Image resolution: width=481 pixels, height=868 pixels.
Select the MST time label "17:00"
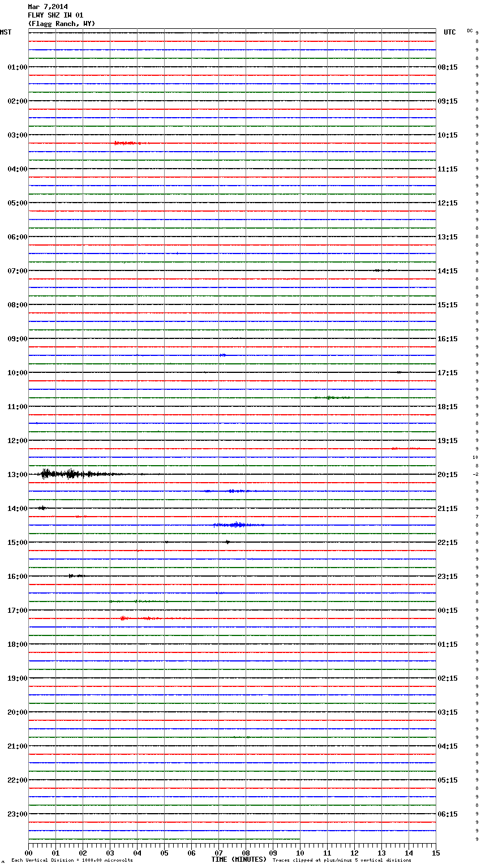tap(17, 611)
